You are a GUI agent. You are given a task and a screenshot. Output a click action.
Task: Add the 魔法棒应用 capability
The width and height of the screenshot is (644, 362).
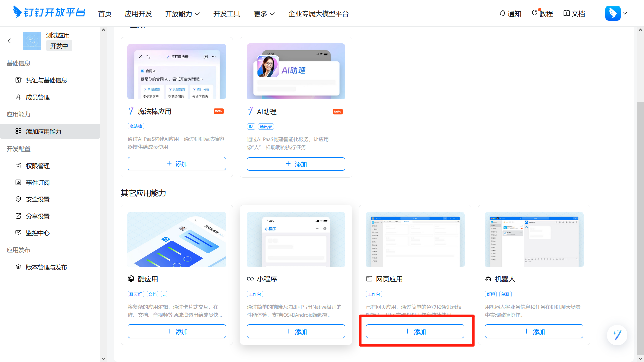pyautogui.click(x=177, y=164)
